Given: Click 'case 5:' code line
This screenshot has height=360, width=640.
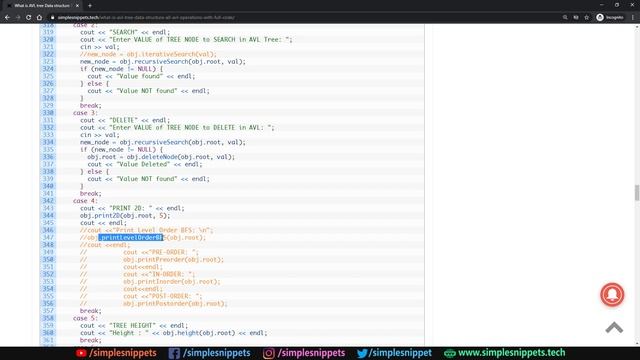Looking at the screenshot, I should pos(85,318).
